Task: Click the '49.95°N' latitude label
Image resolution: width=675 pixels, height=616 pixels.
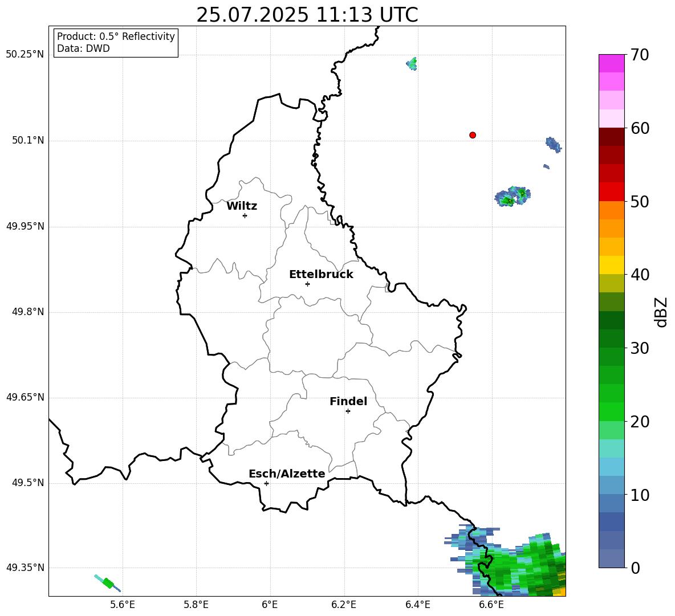Action: click(25, 226)
